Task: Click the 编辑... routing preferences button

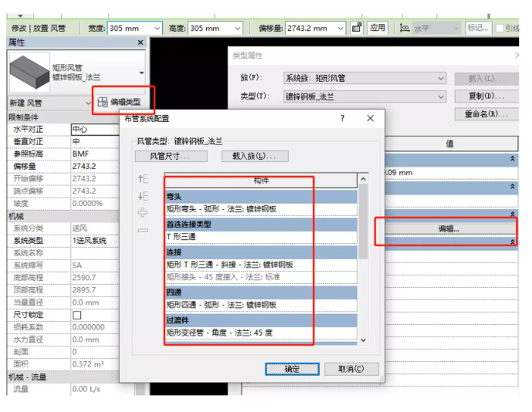Action: point(449,229)
